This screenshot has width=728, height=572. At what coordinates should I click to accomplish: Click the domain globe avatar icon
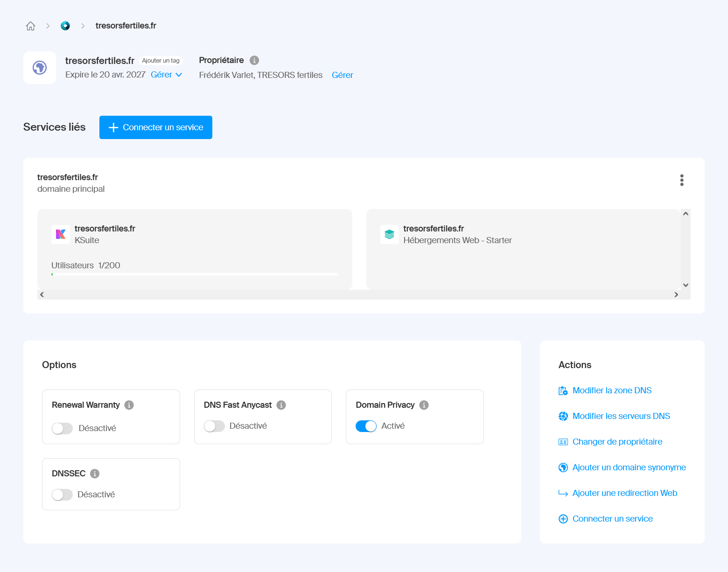[40, 68]
